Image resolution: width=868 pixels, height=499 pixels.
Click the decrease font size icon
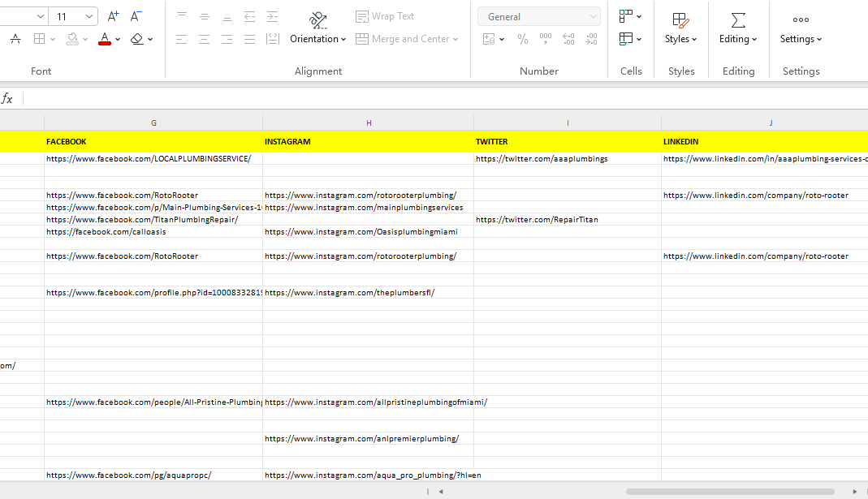(136, 16)
